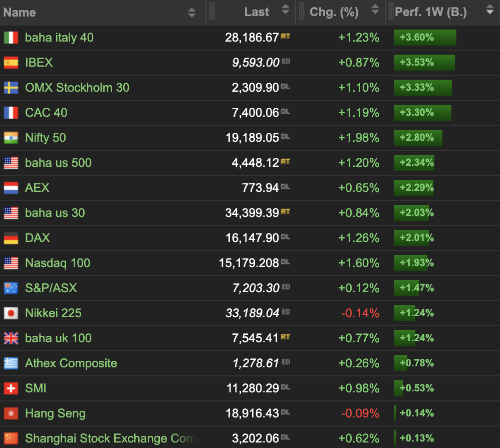
Task: Sort by the Last column arrows
Action: coord(286,9)
